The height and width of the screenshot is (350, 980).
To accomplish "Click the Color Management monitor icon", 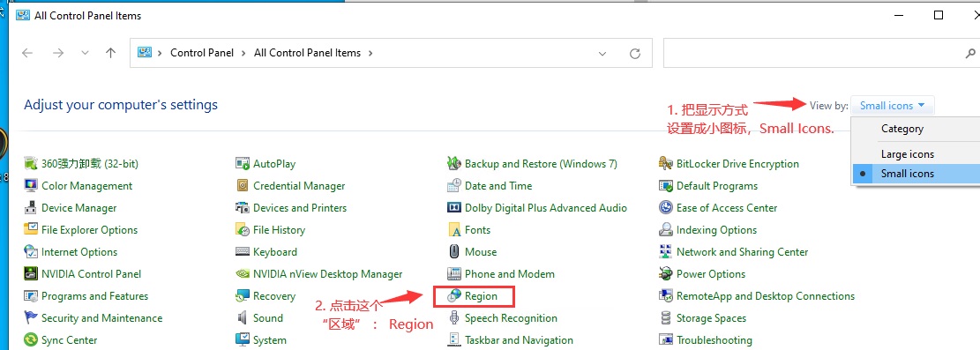I will pos(31,186).
